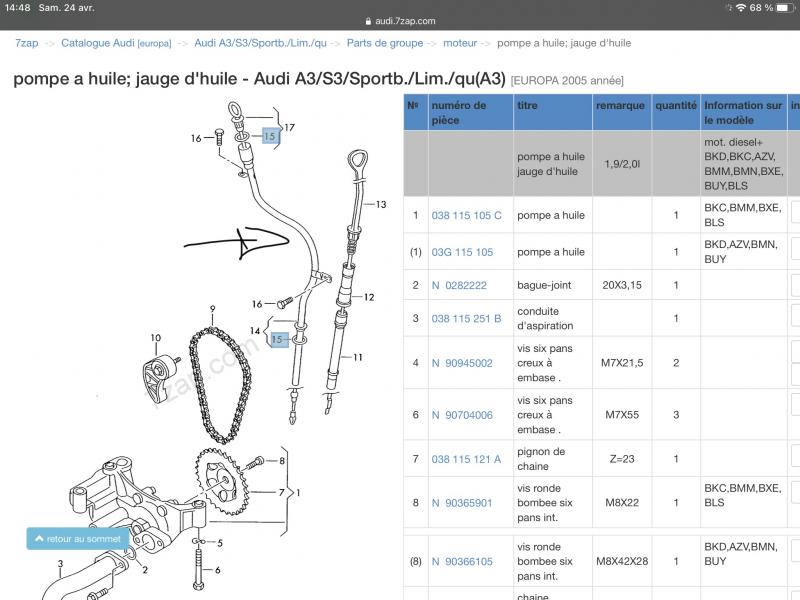This screenshot has height=600, width=800.
Task: Open part number N 90365901
Action: [x=462, y=503]
